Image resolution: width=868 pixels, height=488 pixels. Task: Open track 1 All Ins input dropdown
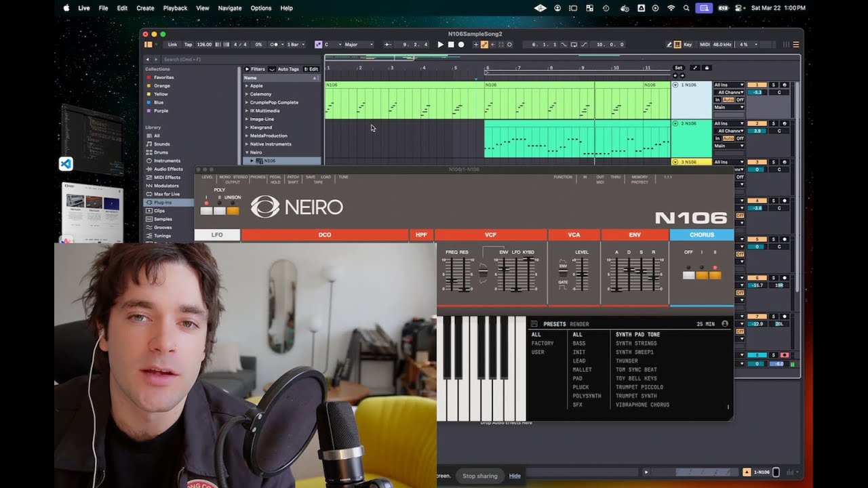729,85
